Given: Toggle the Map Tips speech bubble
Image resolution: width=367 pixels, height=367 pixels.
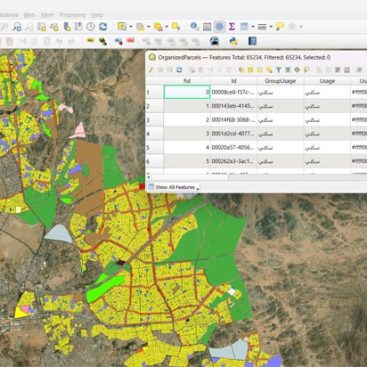Looking at the screenshot, I should coord(280,26).
